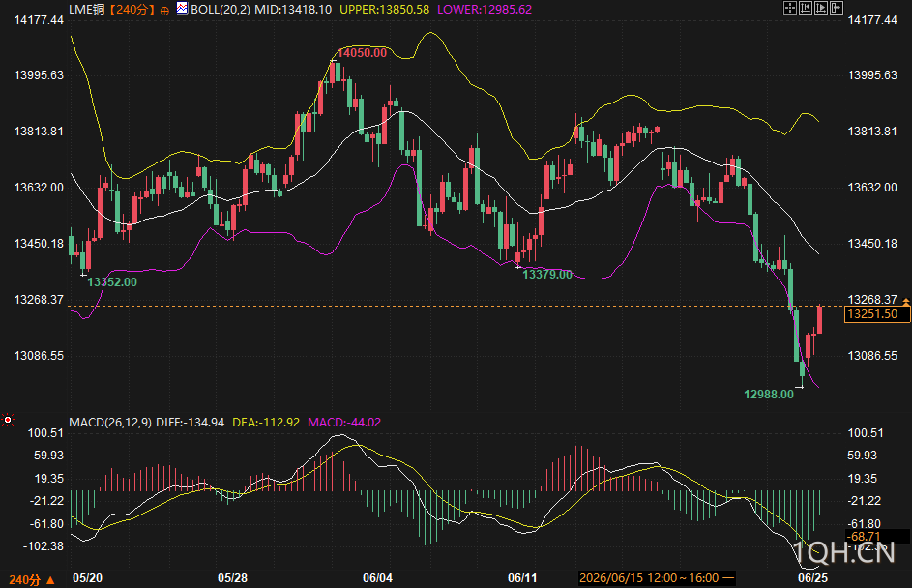Click the 13379.00 low price label
The width and height of the screenshot is (912, 588).
(x=547, y=274)
